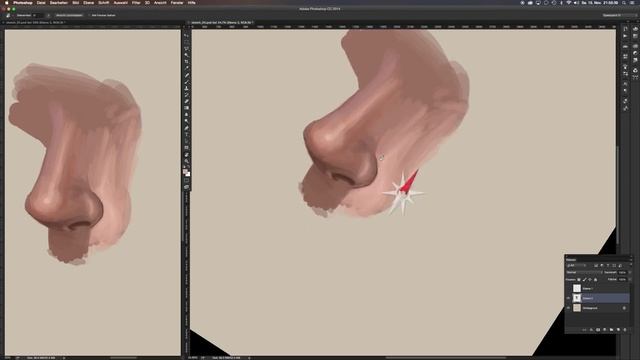This screenshot has width=640, height=360.
Task: Open the Wi-Fi status menu
Action: click(569, 2)
